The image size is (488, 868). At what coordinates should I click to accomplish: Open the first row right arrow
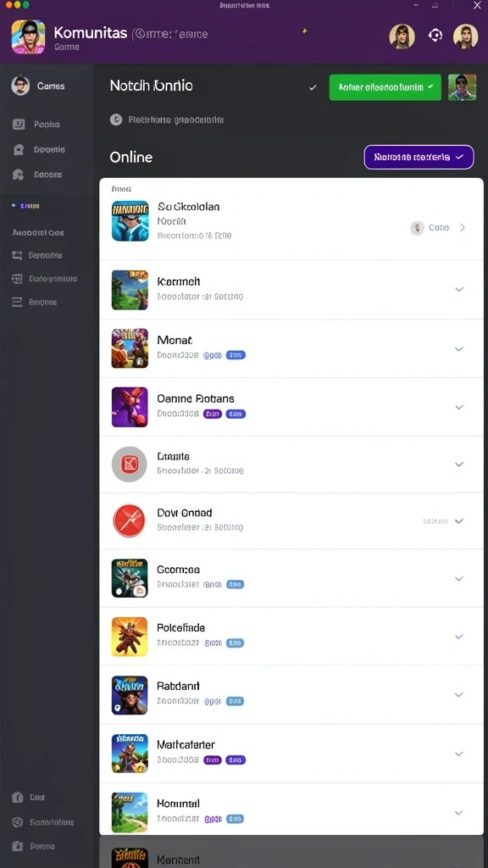[463, 227]
